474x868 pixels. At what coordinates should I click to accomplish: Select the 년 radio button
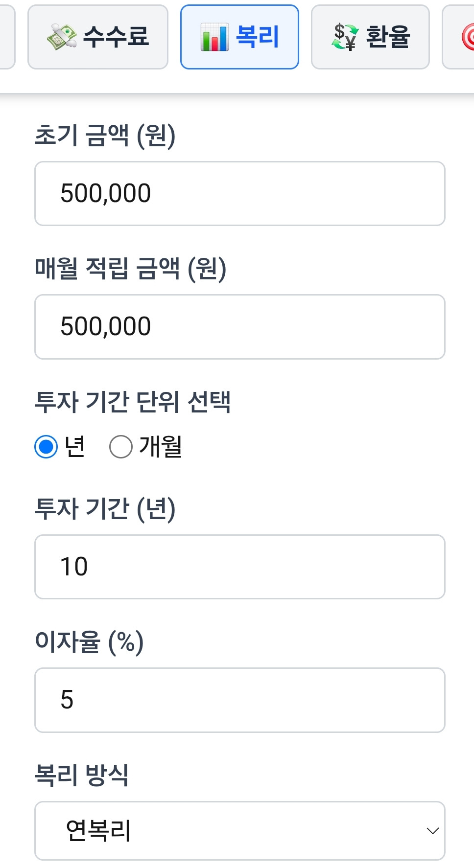(46, 447)
